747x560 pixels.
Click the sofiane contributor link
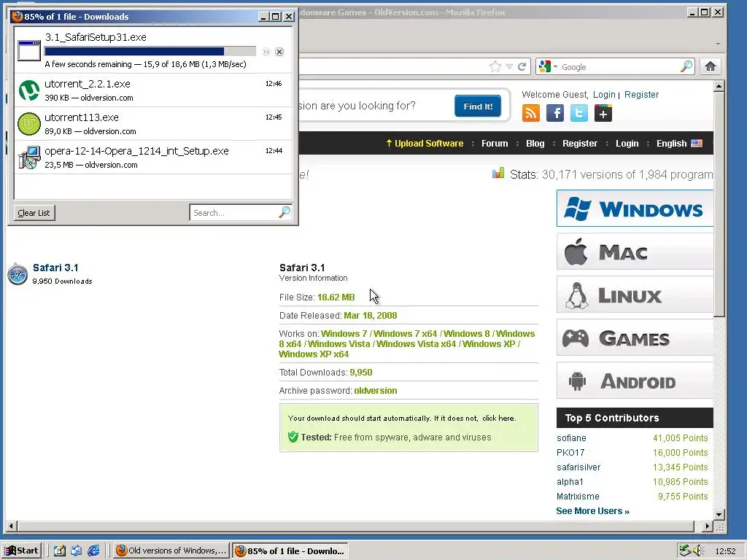point(571,438)
